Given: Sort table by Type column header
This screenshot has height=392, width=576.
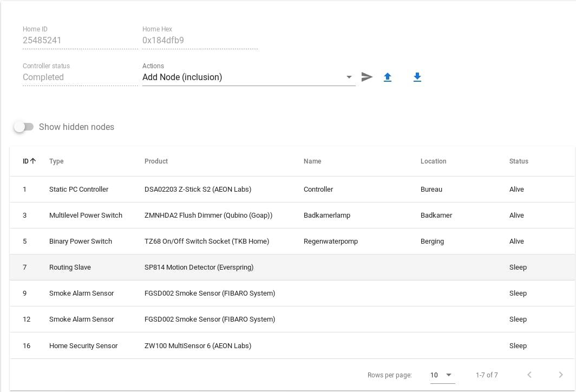Looking at the screenshot, I should click(x=56, y=161).
